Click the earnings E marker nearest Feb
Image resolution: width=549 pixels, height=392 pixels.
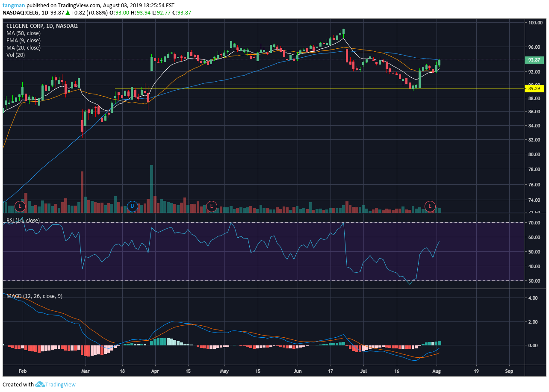coord(20,206)
